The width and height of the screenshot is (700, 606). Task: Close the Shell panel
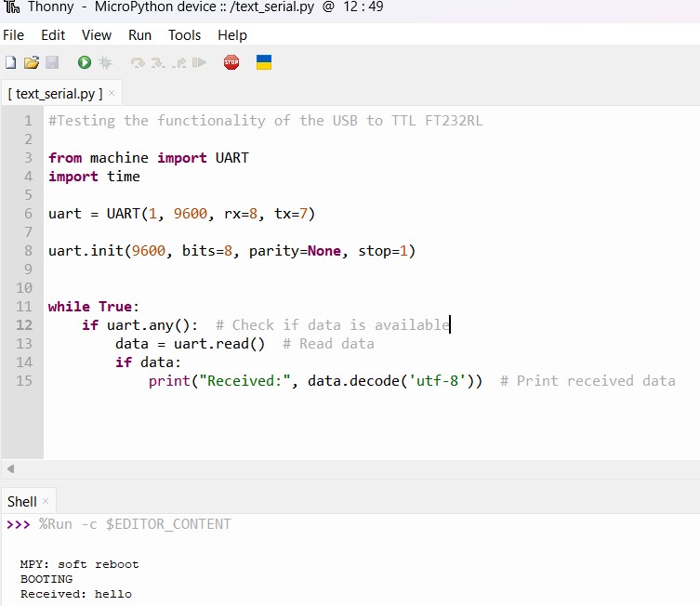(46, 501)
